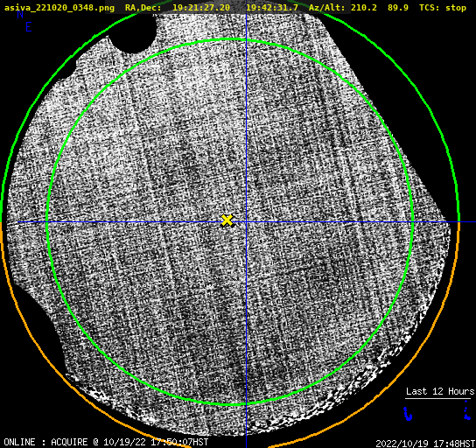Click the ONLINE : ACQUIRE status line
Image resolution: width=476 pixels, height=448 pixels.
coord(106,442)
